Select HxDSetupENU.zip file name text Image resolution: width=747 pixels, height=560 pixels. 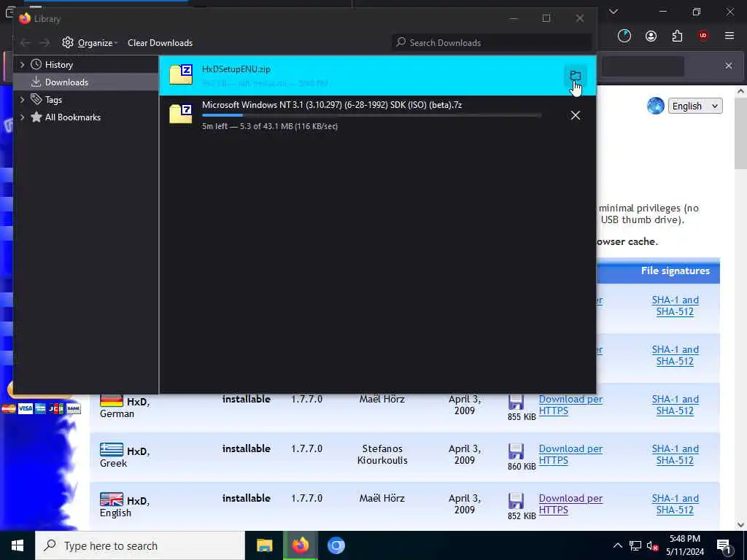pos(236,69)
